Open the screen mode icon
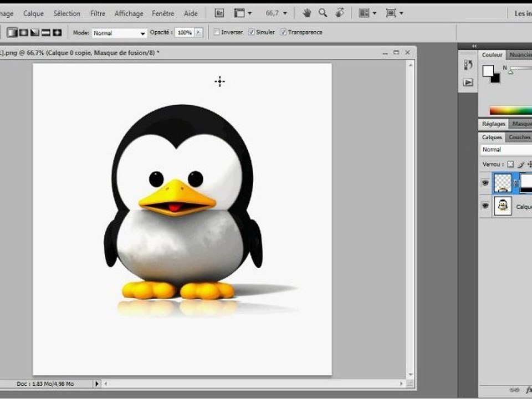 (x=391, y=13)
